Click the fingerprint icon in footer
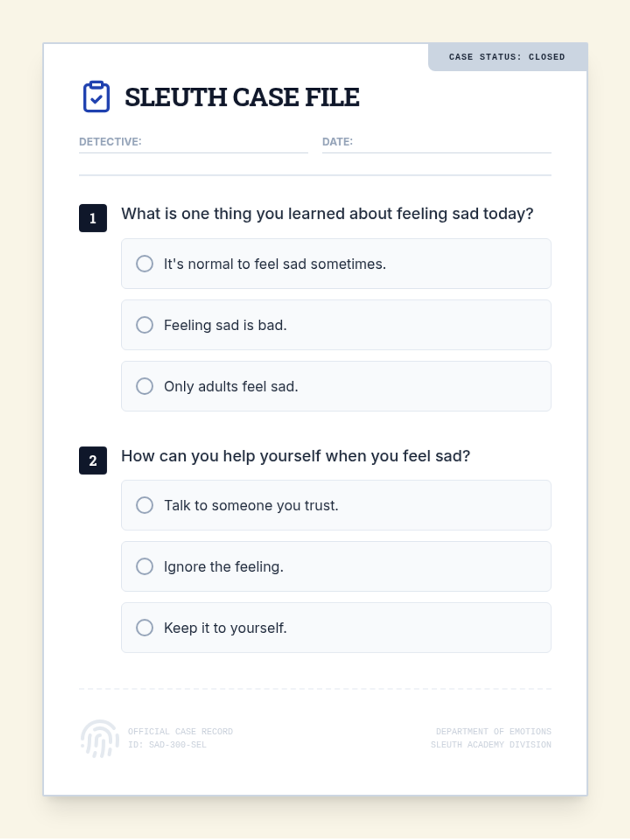The image size is (630, 840). (100, 738)
